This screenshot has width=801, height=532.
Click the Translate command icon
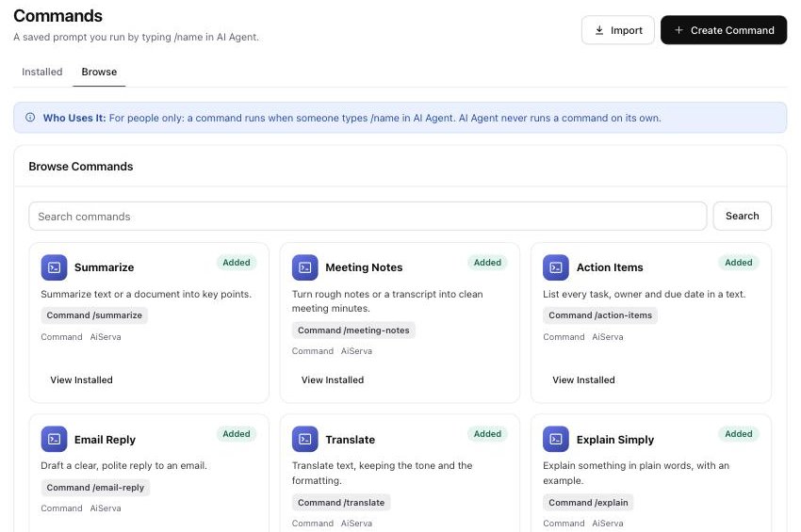click(305, 439)
